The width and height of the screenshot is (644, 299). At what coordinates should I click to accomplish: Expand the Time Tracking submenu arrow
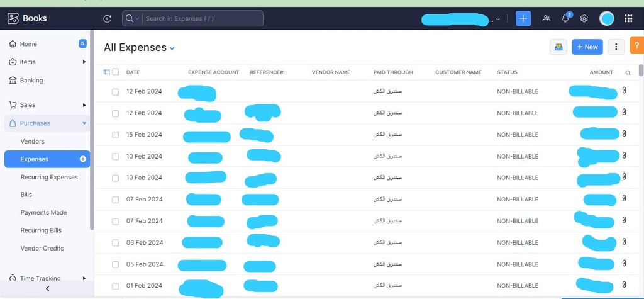pyautogui.click(x=84, y=278)
